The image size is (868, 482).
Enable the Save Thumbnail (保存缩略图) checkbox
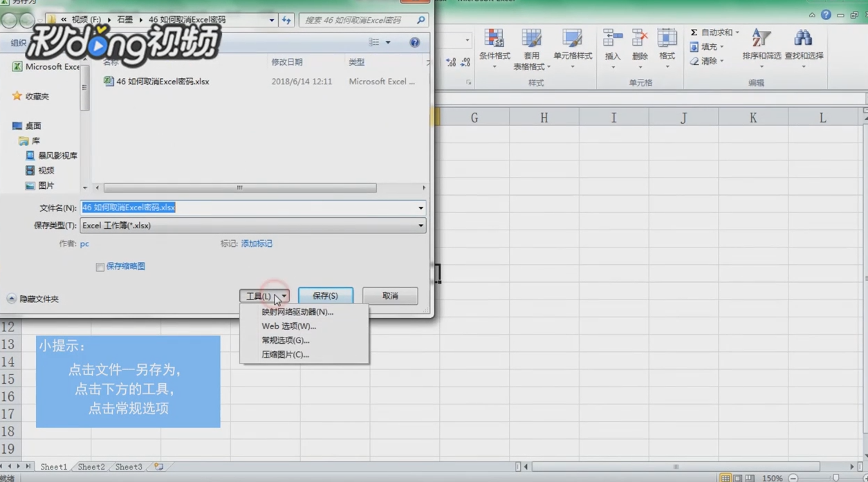pyautogui.click(x=100, y=267)
